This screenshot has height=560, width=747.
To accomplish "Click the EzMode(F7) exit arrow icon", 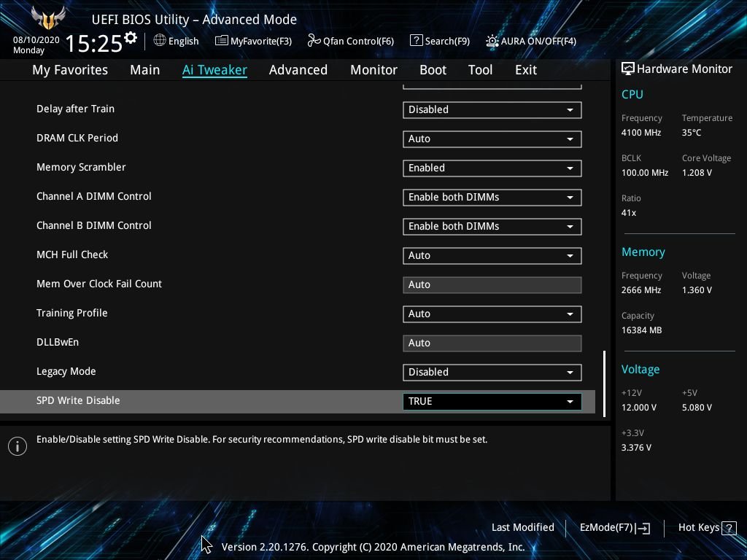I will point(643,528).
